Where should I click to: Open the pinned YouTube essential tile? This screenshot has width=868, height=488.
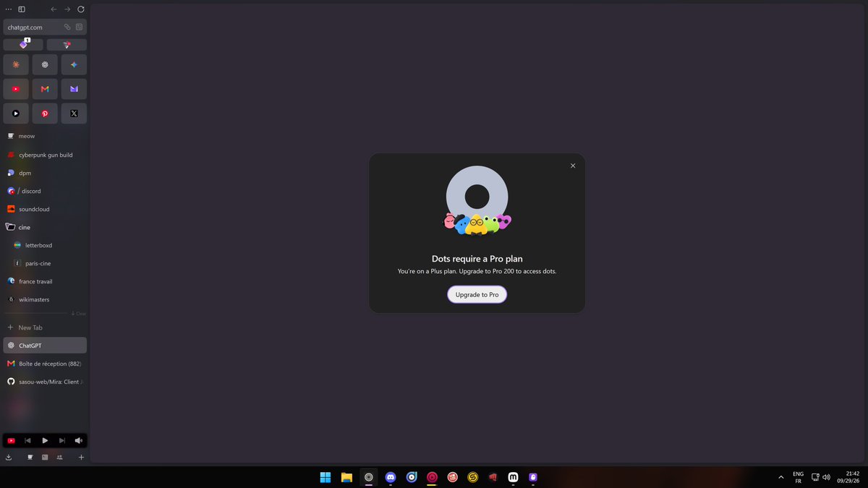click(x=16, y=89)
